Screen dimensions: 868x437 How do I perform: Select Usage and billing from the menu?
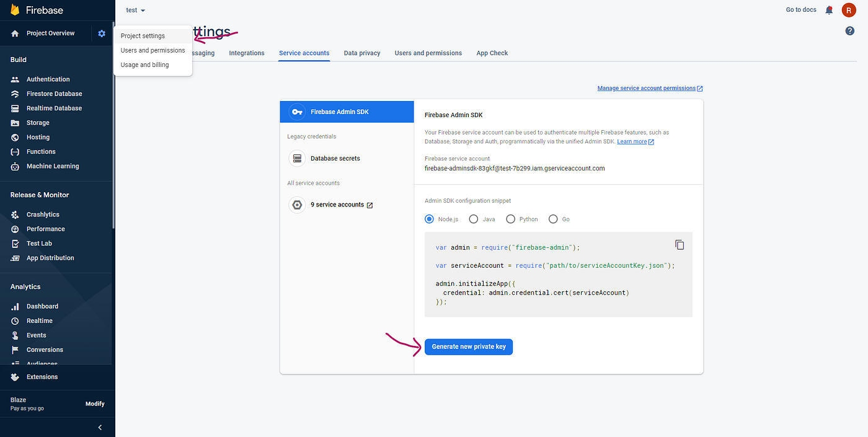tap(144, 64)
